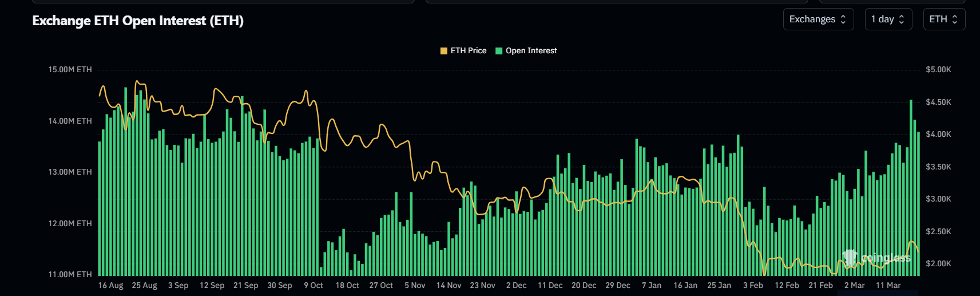
Task: Click the 15.00M ETH axis label
Action: pyautogui.click(x=70, y=70)
